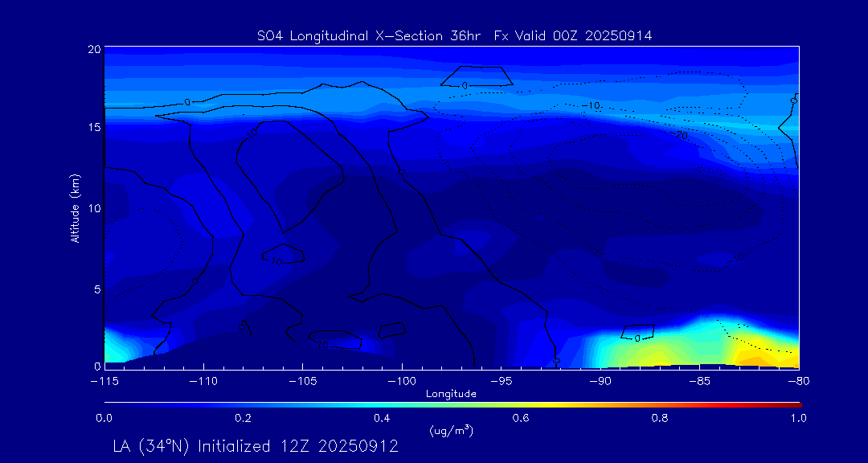Select the 5 km altitude tick label
The height and width of the screenshot is (463, 868).
(96, 289)
